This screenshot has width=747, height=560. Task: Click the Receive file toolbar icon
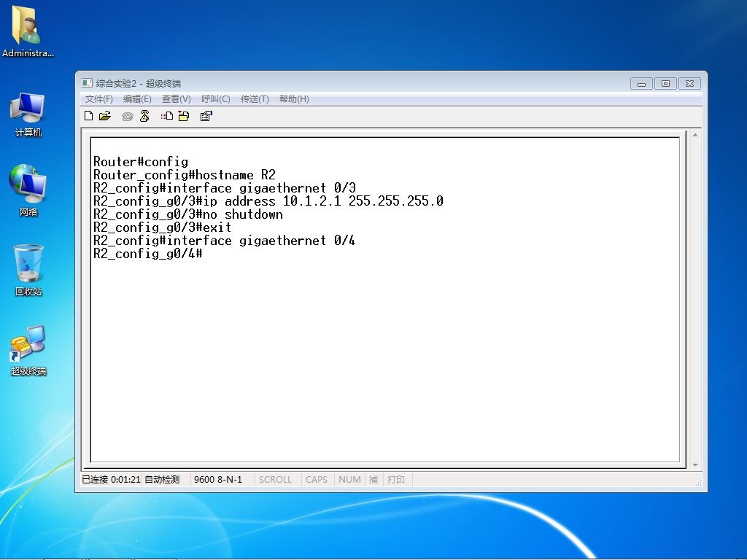(x=184, y=116)
